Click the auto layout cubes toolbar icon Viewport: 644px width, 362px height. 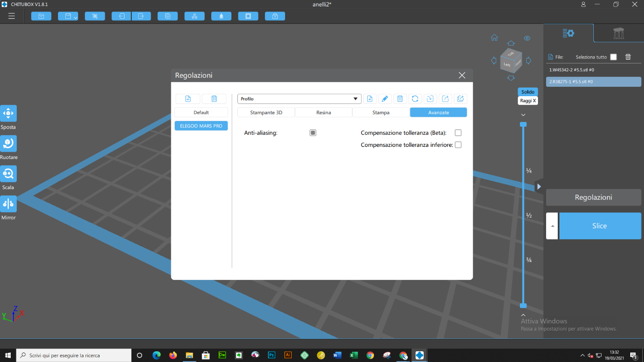194,16
